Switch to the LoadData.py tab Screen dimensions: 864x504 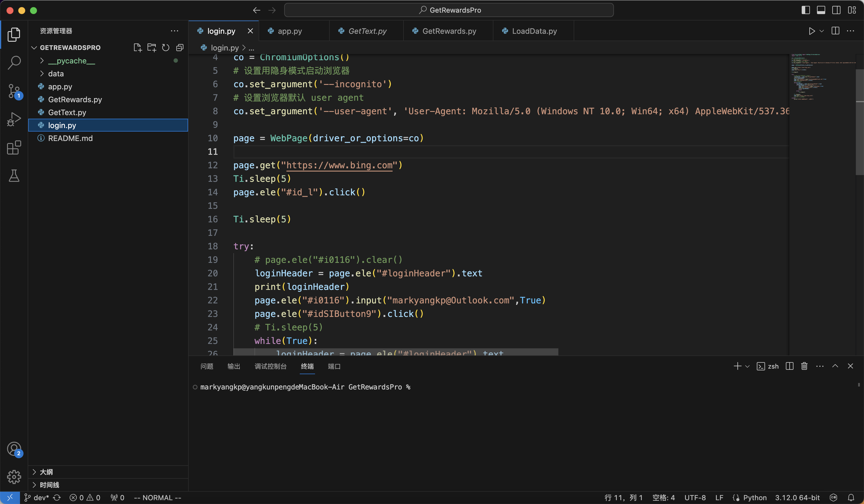(533, 31)
